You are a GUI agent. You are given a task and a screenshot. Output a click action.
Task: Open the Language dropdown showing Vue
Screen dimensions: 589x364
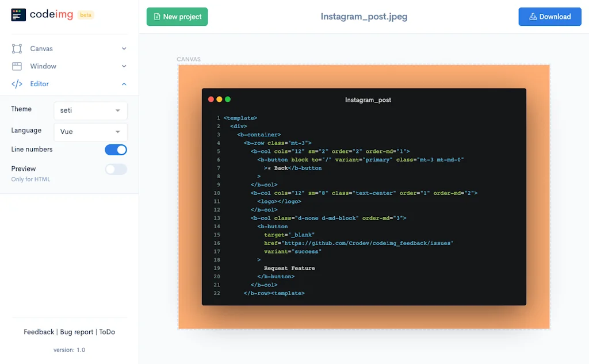click(90, 132)
